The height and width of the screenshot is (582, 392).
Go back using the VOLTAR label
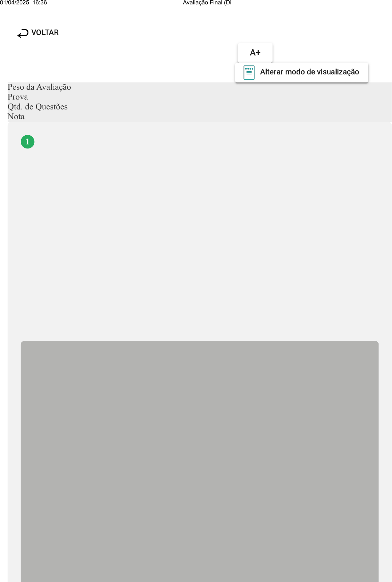pos(45,32)
